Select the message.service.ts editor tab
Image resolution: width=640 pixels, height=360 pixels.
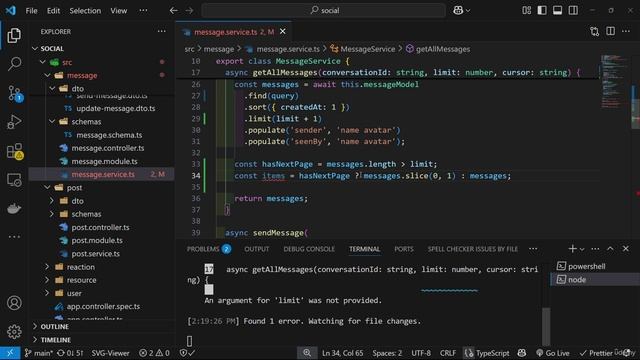point(234,31)
